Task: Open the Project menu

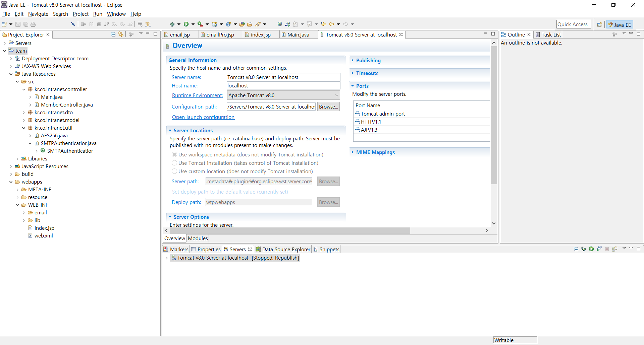Action: pyautogui.click(x=80, y=14)
